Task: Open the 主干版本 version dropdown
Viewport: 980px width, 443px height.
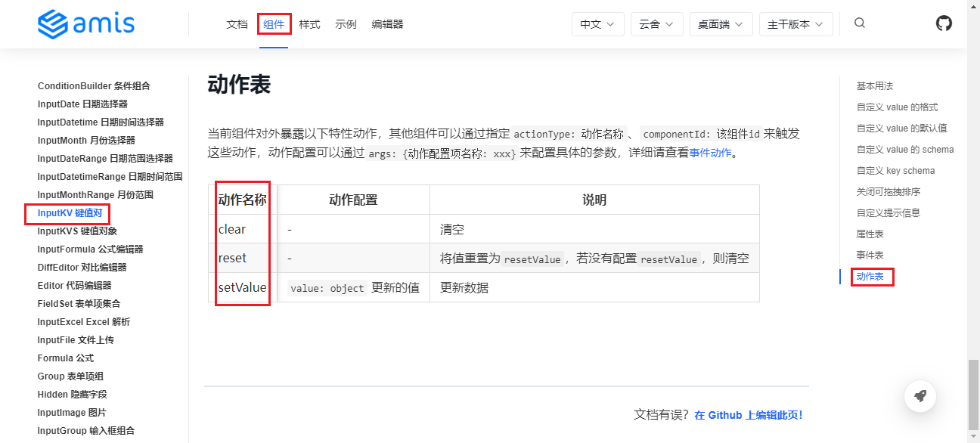Action: [x=795, y=24]
